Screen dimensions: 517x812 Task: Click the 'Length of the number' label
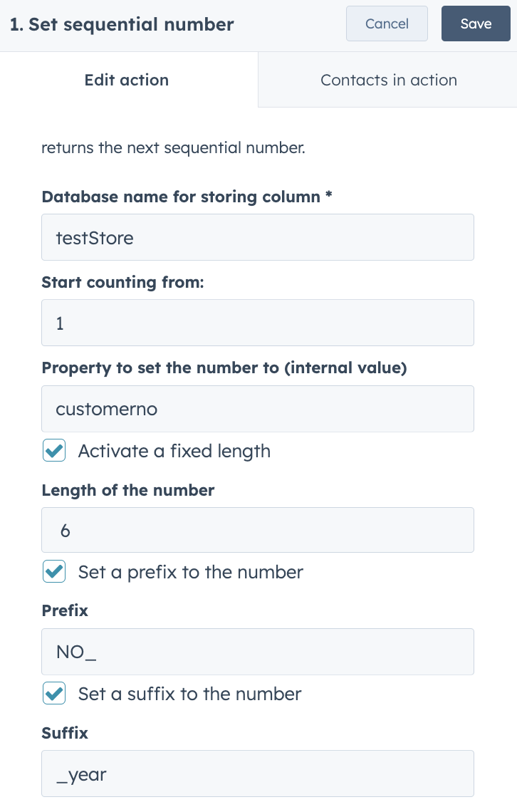[x=128, y=490]
